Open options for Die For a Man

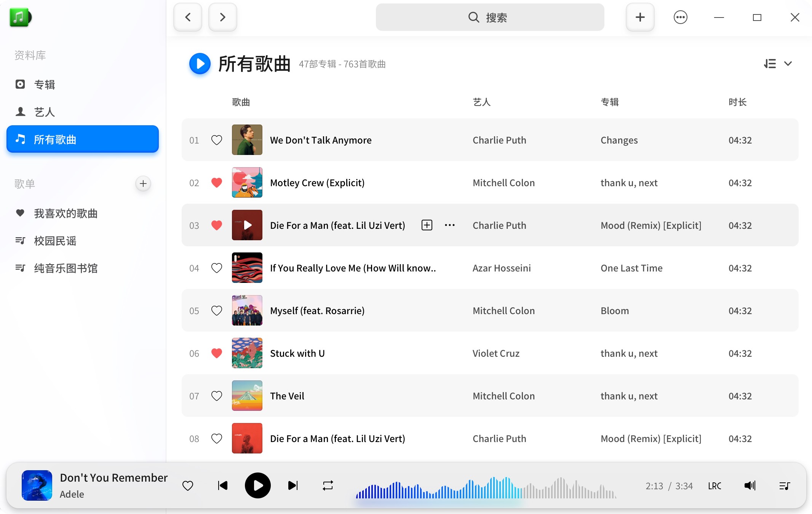[x=450, y=225]
